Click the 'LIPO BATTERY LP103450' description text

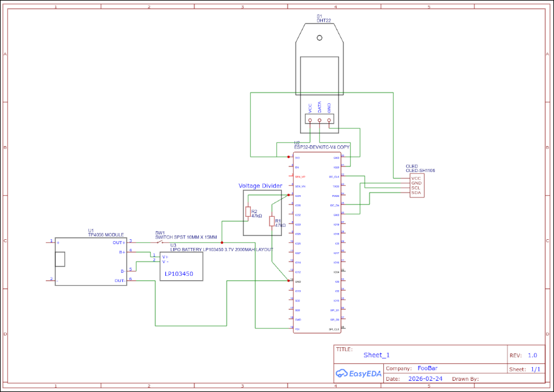pos(222,249)
